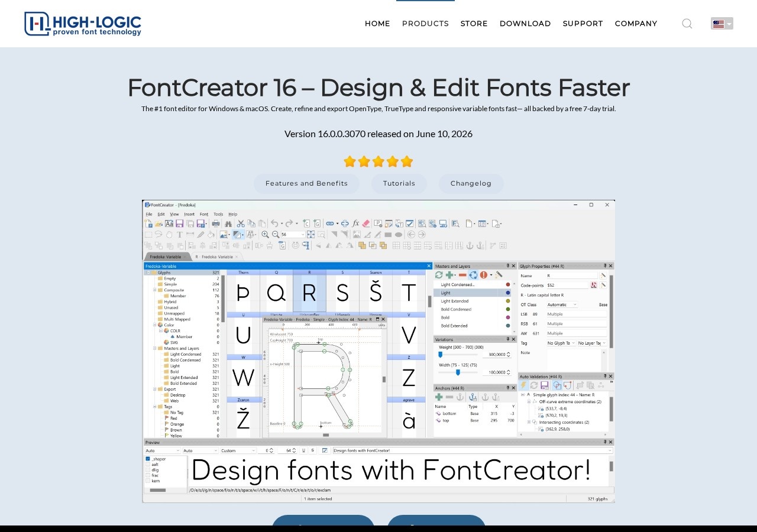Click the Light Condensed red color dot
Viewport: 757px width, 532px height.
click(x=508, y=284)
